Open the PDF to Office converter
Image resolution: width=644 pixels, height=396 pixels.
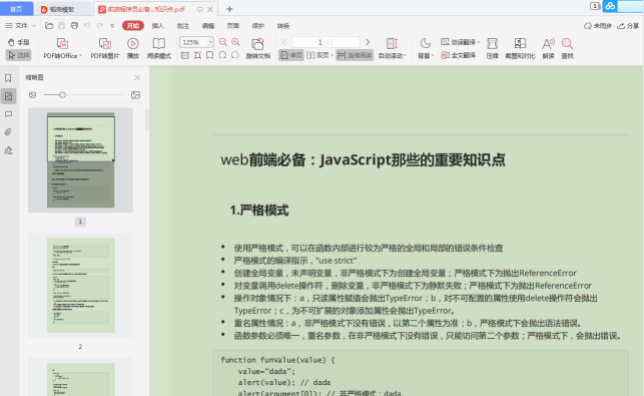[x=61, y=48]
